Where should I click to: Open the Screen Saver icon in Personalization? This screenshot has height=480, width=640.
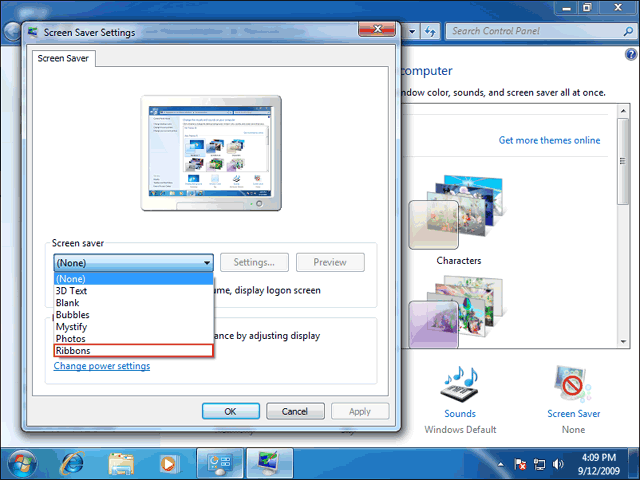point(573,384)
